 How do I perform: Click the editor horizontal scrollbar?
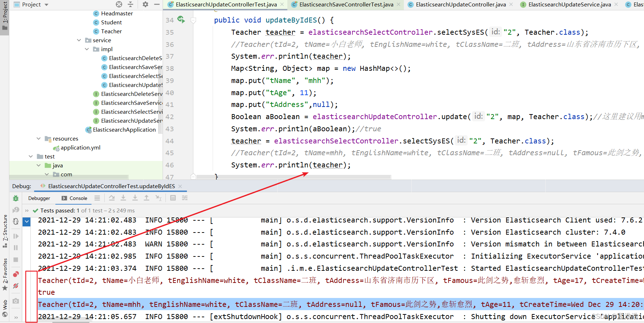coord(293,177)
